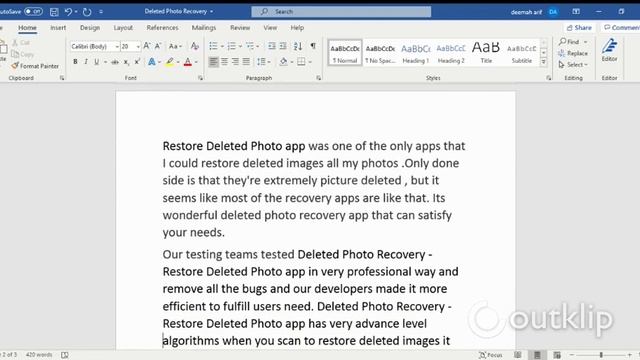Screen dimensions: 640x360
Task: Click Text Effects icon
Action: pyautogui.click(x=152, y=62)
